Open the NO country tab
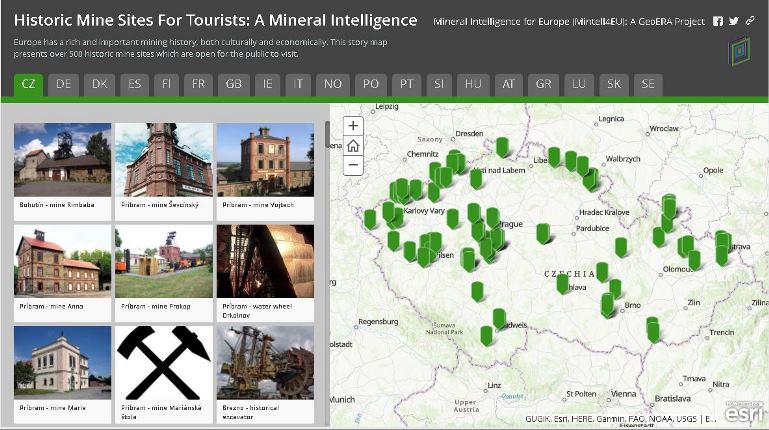The width and height of the screenshot is (769, 430). pyautogui.click(x=333, y=84)
